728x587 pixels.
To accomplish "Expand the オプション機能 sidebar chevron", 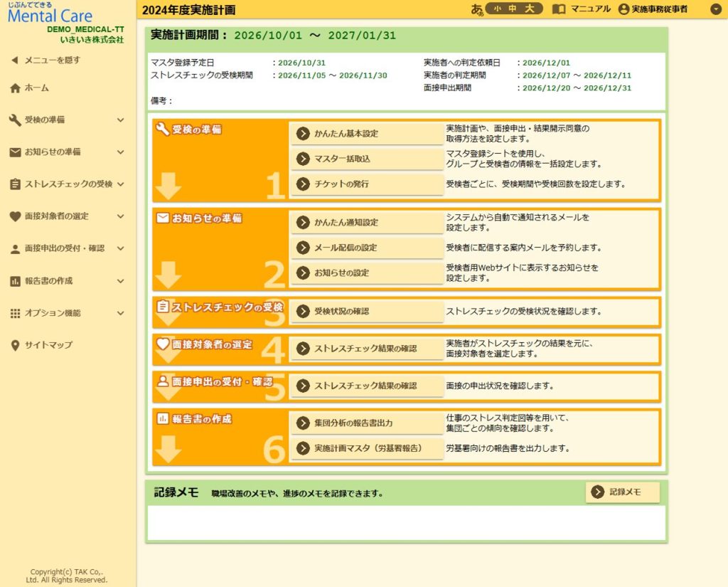I will [x=121, y=313].
